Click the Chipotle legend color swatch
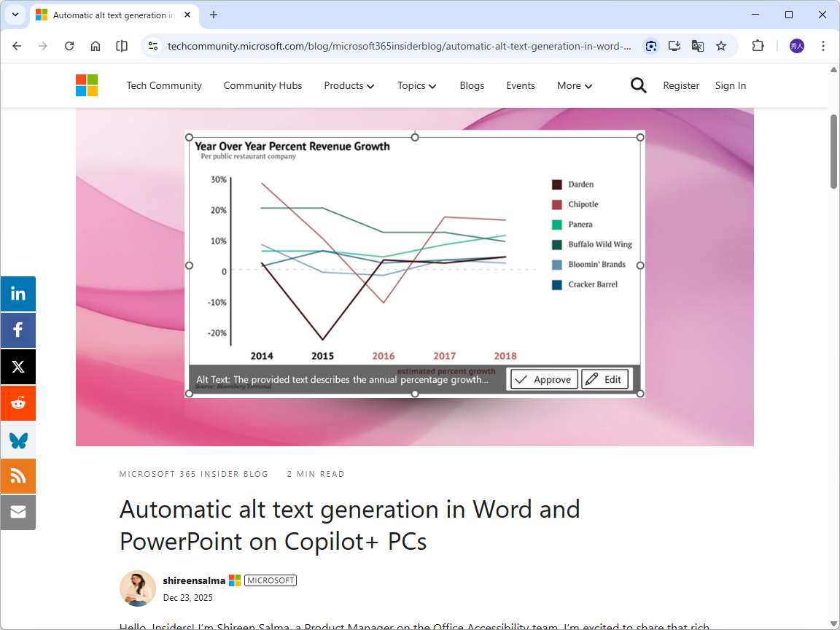Screen dimensions: 840x630 point(557,205)
